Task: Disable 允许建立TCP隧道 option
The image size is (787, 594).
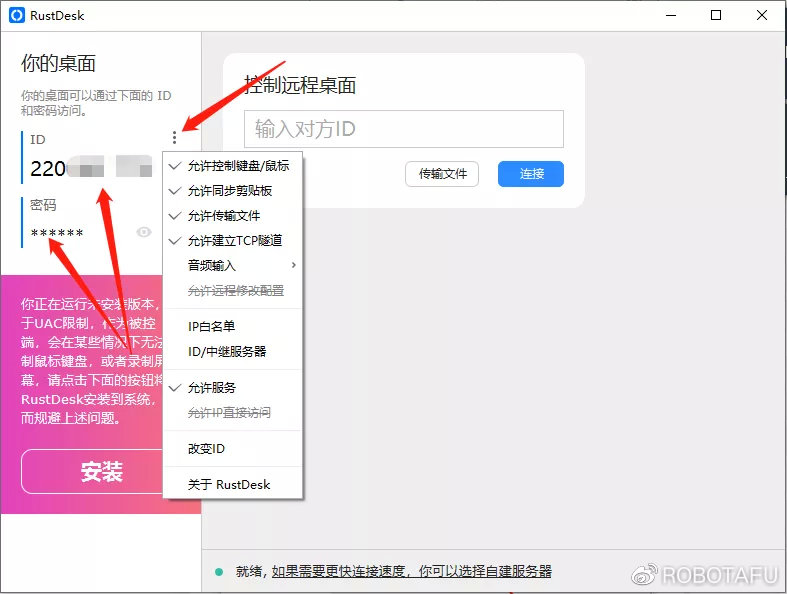Action: click(235, 241)
